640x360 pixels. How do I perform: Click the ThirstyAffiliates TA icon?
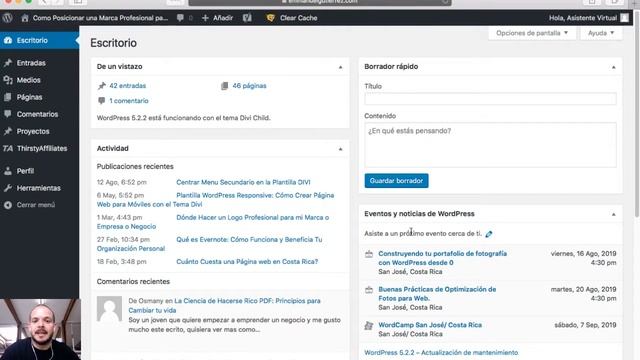[x=8, y=149]
